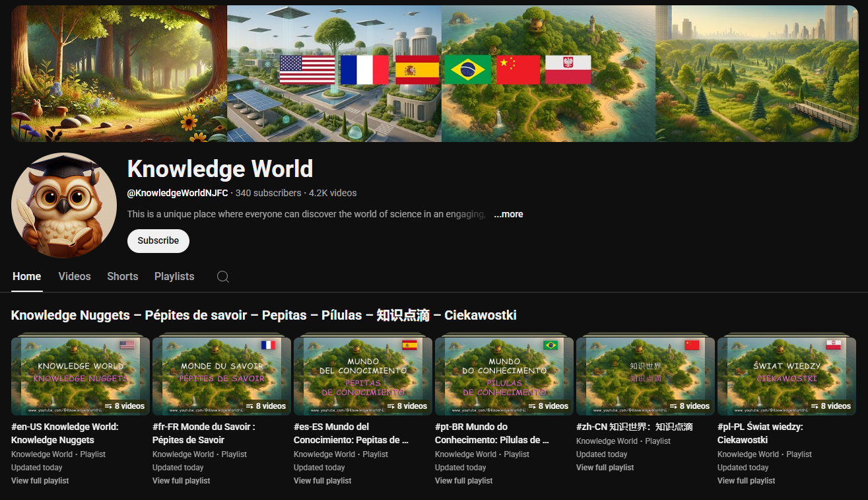Click the Knowledge World channel title
Viewport: 868px width, 500px height.
coord(220,169)
